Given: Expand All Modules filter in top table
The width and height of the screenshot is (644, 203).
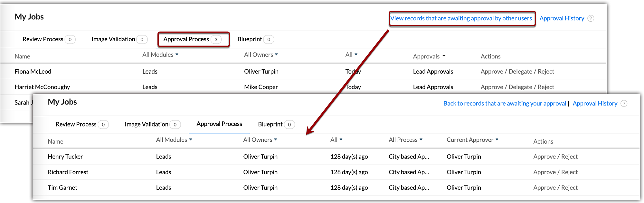Looking at the screenshot, I should (160, 55).
